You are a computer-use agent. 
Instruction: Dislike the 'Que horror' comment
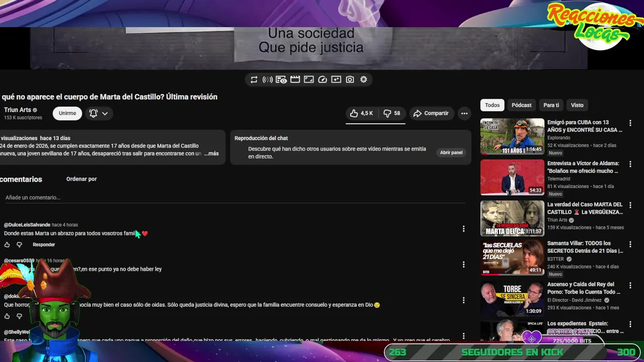tap(19, 316)
